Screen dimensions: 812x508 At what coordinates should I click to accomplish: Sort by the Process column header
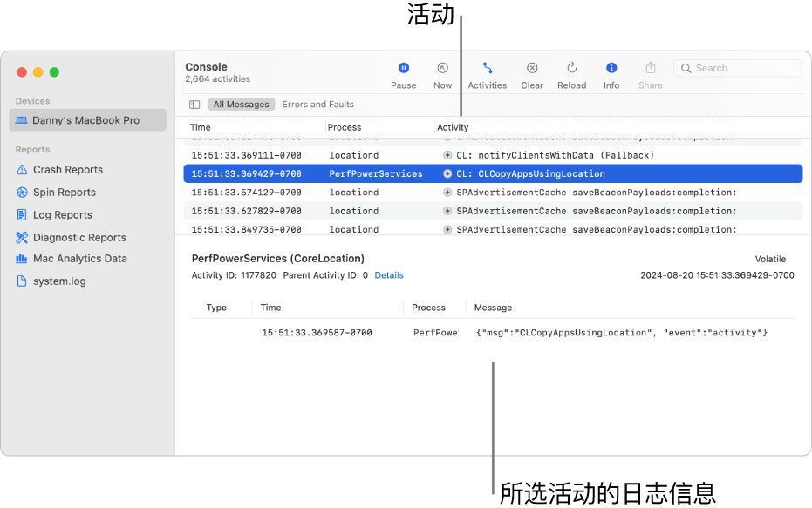pos(345,127)
